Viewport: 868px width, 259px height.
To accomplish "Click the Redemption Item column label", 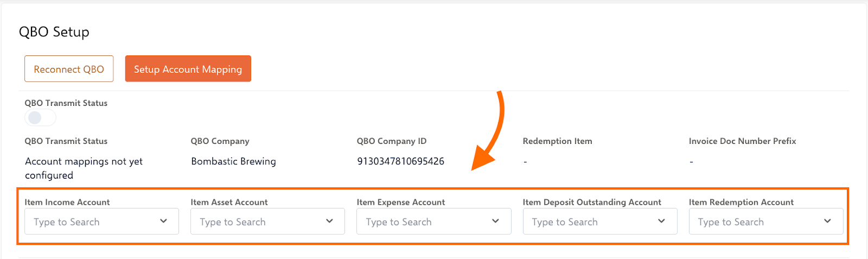I will [557, 141].
